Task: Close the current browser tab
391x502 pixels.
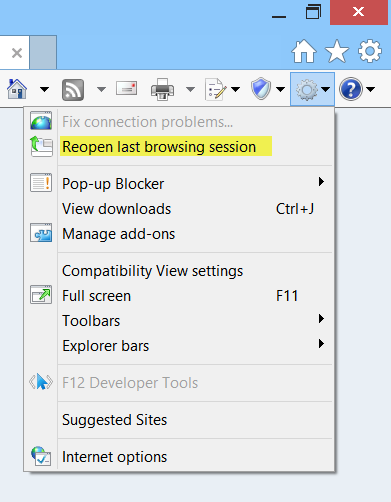Action: click(x=17, y=53)
